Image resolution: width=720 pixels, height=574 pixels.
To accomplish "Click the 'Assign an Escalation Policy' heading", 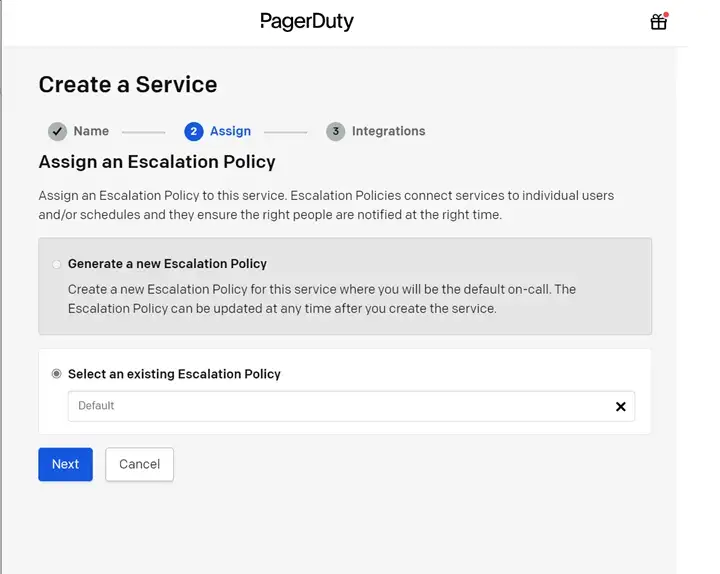I will coord(156,161).
